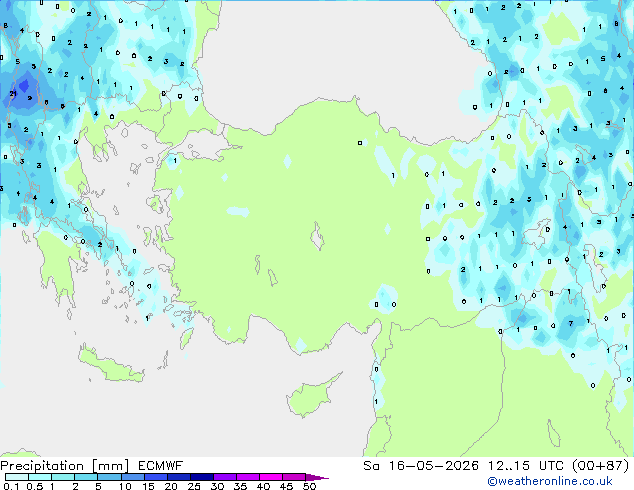Click the '7' precipitation value on map
Viewport: 634px width, 490px height.
tap(571, 323)
